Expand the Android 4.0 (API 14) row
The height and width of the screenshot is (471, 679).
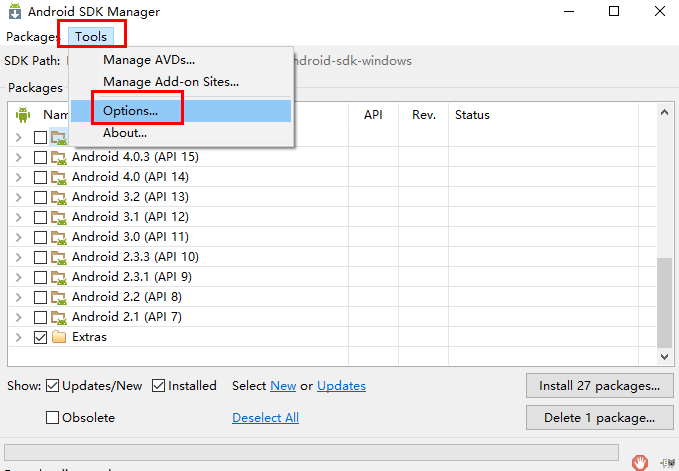pos(19,177)
